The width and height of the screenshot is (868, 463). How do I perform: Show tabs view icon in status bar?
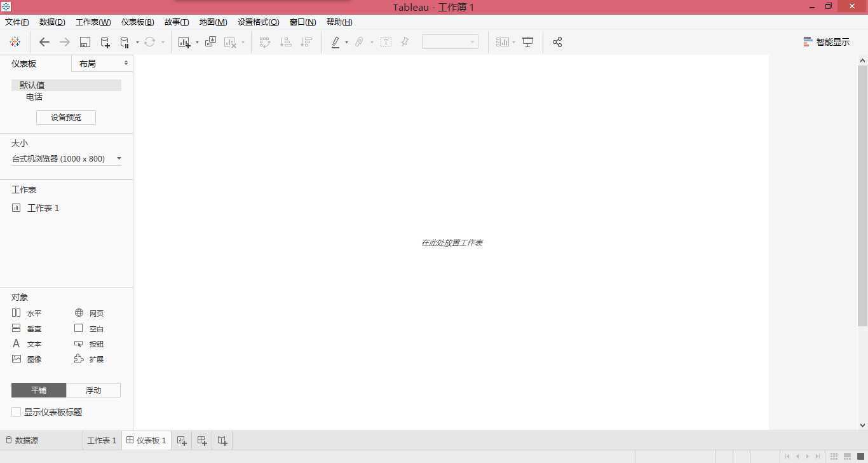click(861, 456)
